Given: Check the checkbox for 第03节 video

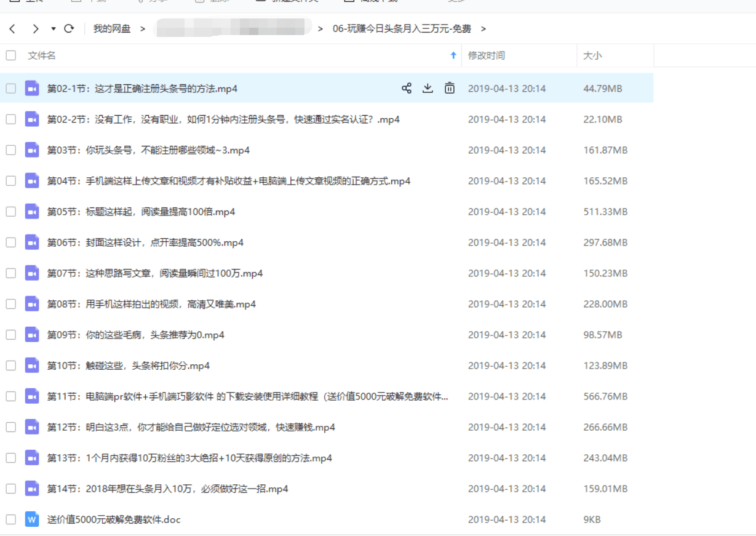Looking at the screenshot, I should pos(10,150).
